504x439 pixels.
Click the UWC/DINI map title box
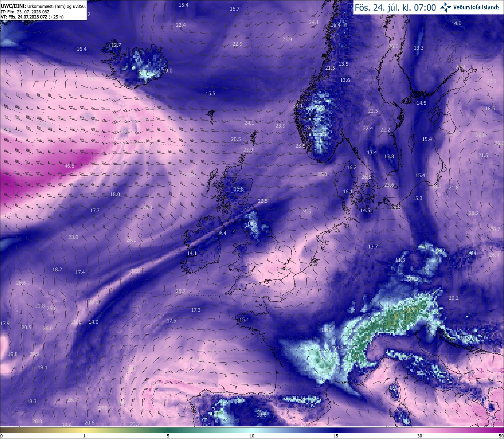[43, 10]
